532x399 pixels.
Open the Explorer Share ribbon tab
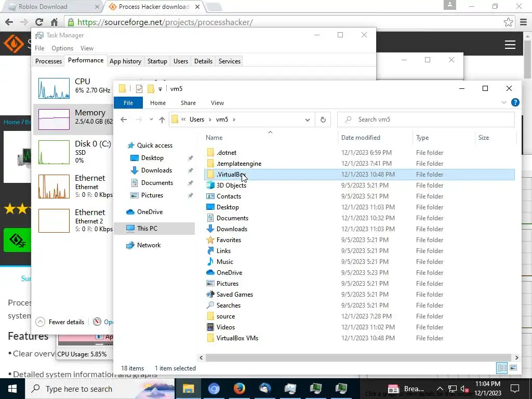point(188,103)
